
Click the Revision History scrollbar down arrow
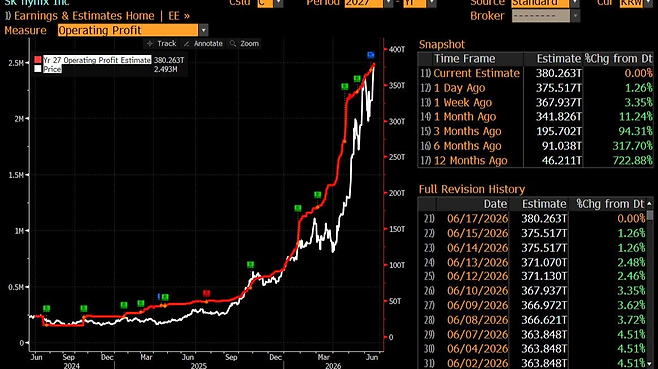650,364
